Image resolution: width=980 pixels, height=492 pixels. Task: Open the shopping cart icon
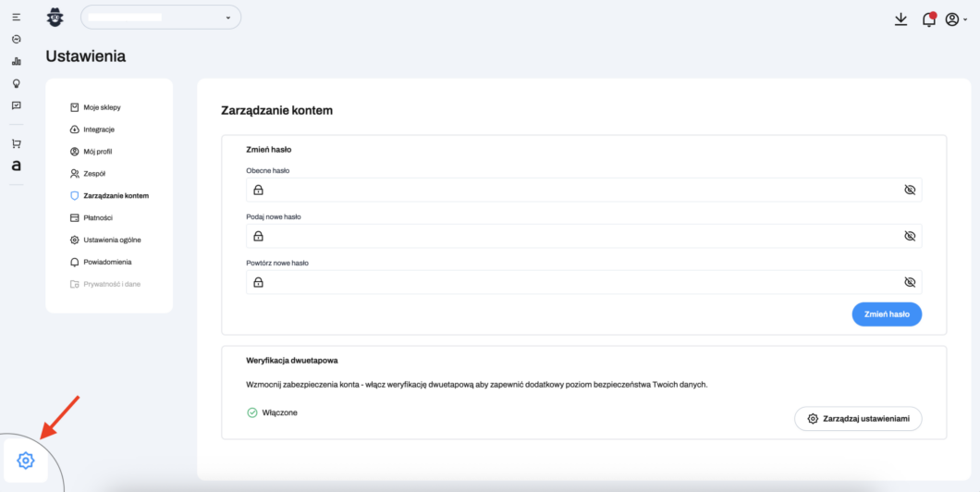pyautogui.click(x=16, y=143)
